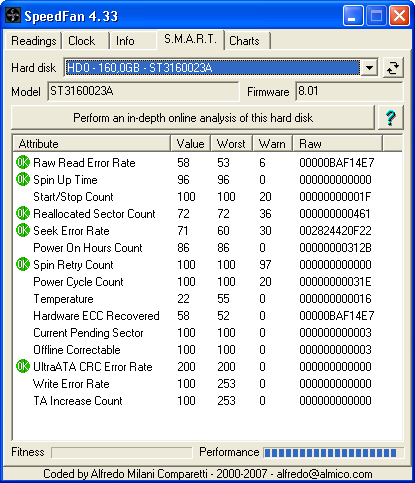Click raw value 00000000001F
Image resolution: width=415 pixels, height=483 pixels.
click(335, 197)
